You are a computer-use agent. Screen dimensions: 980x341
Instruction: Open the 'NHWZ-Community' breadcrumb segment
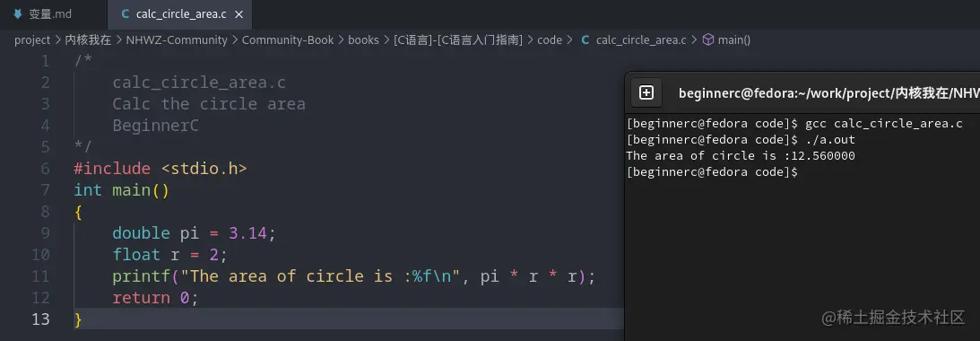point(177,40)
